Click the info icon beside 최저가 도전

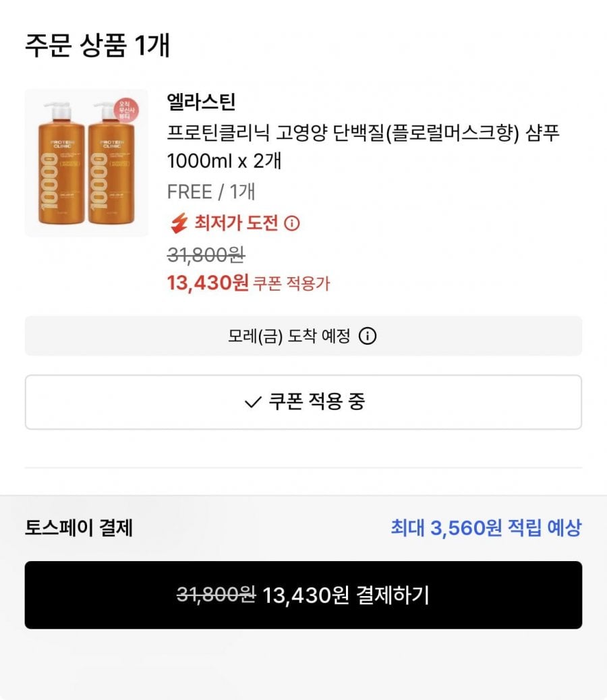click(292, 223)
